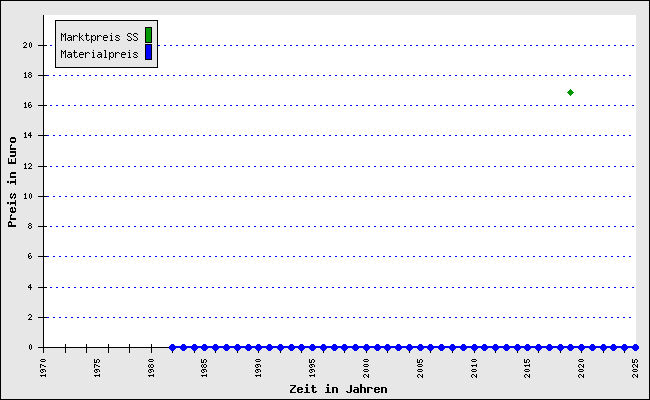Viewport: 650px width, 400px height.
Task: Click the y-axis value 0
Action: [30, 347]
